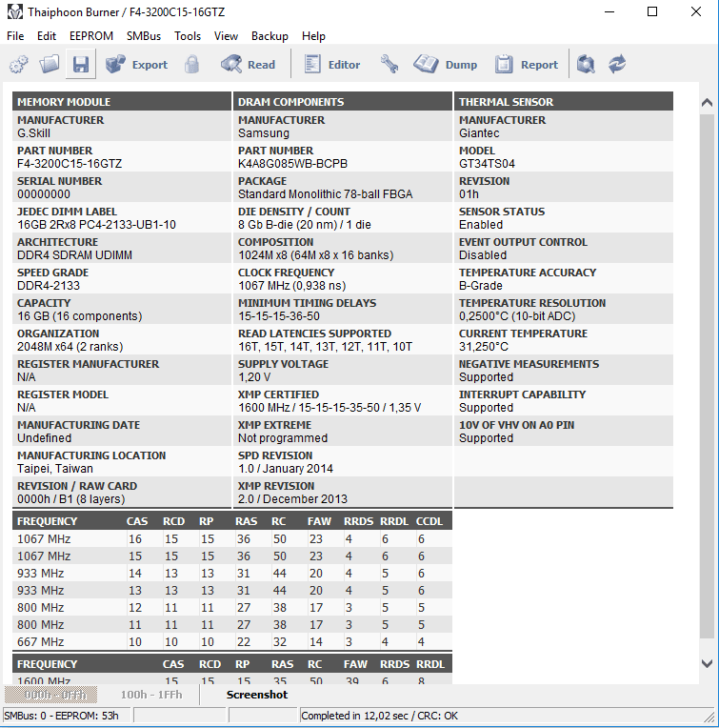Viewport: 719px width, 728px height.
Task: Click supply voltage value 1,20 V
Action: pos(254,377)
